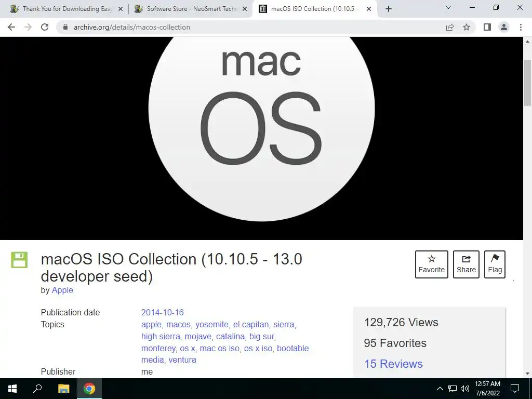Open the Windows notification center

515,389
